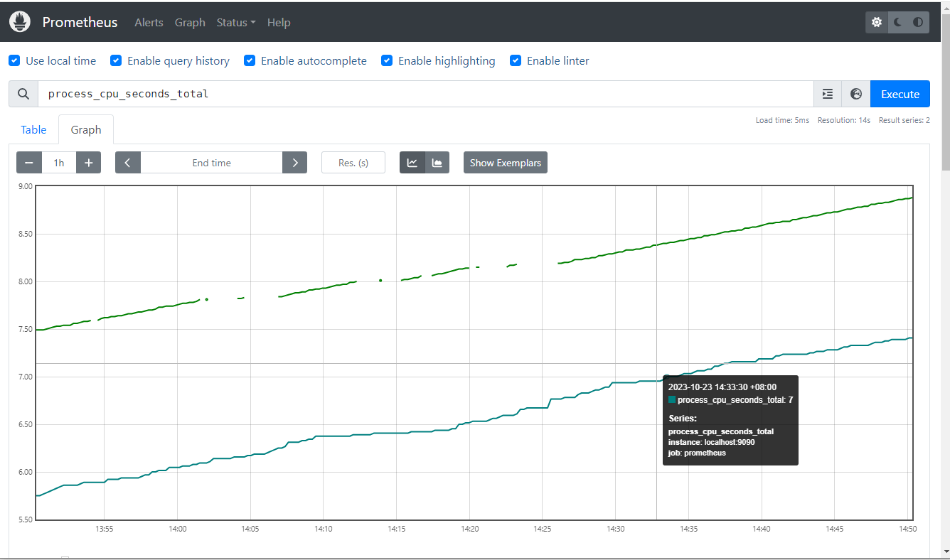Screen dimensions: 950x560
Task: Turn off Enable highlighting
Action: 387,61
